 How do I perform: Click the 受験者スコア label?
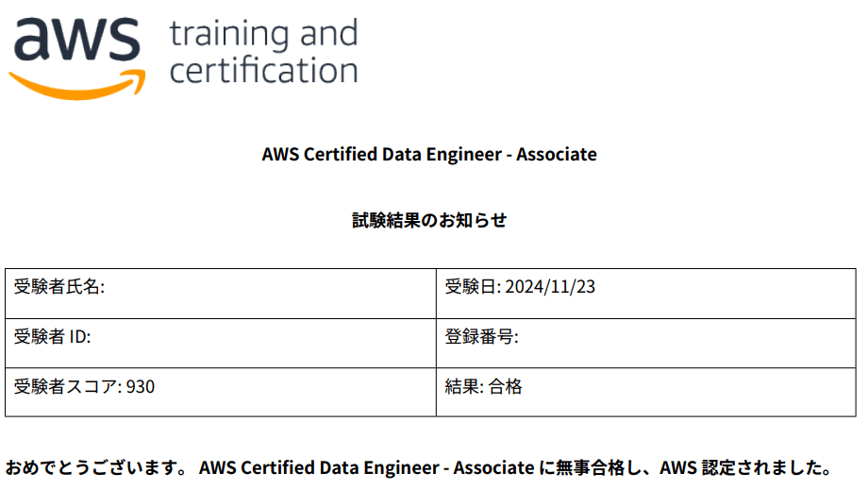coord(65,386)
